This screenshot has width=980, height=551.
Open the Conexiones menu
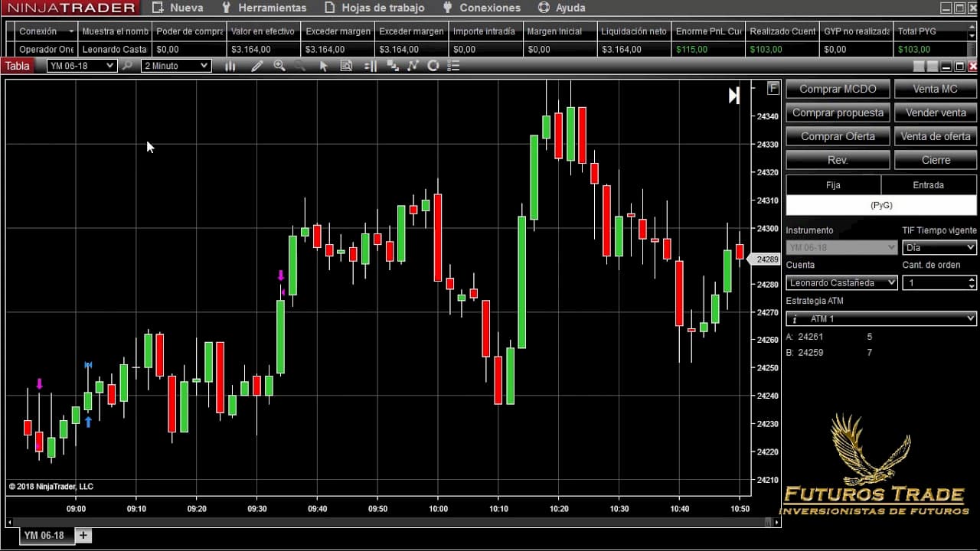(x=482, y=8)
